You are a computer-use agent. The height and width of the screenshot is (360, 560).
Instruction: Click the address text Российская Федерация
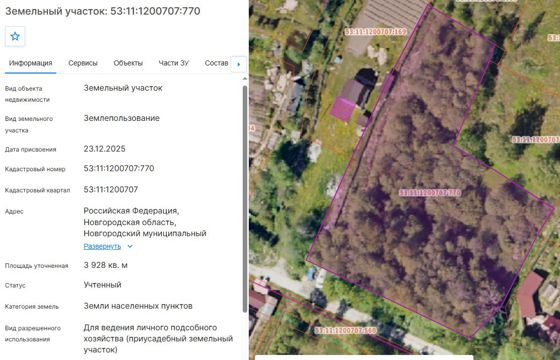[131, 211]
